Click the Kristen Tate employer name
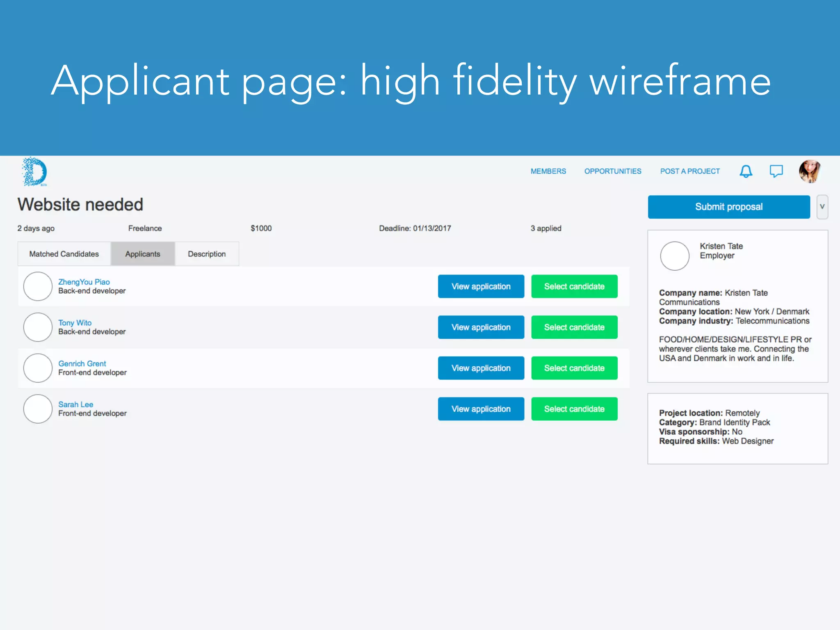Image resolution: width=840 pixels, height=630 pixels. point(721,246)
